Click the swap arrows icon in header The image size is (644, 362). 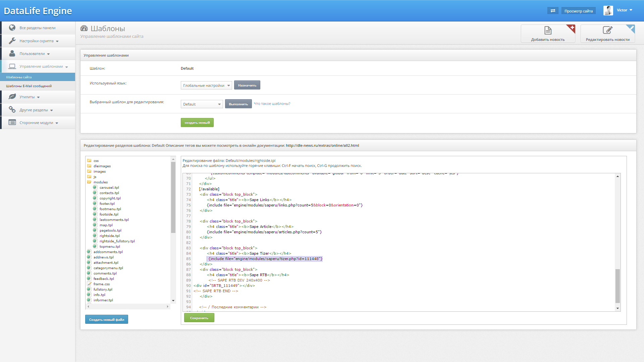553,11
